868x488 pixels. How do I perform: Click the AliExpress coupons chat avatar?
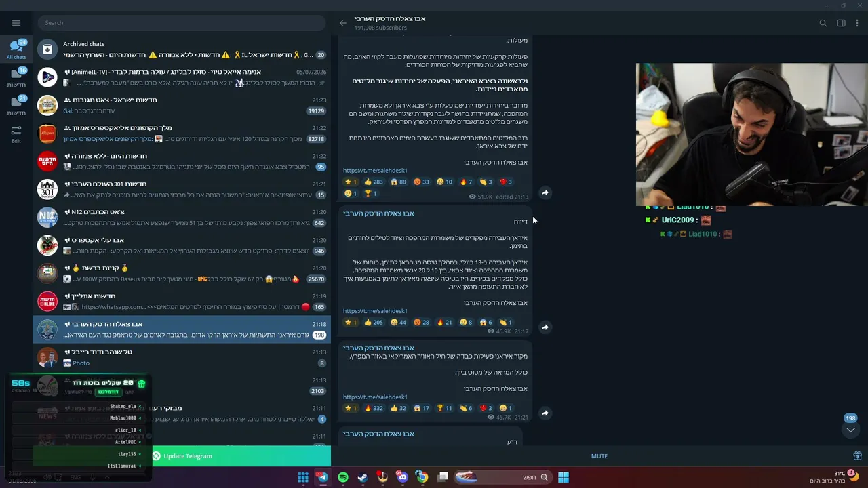(x=47, y=134)
